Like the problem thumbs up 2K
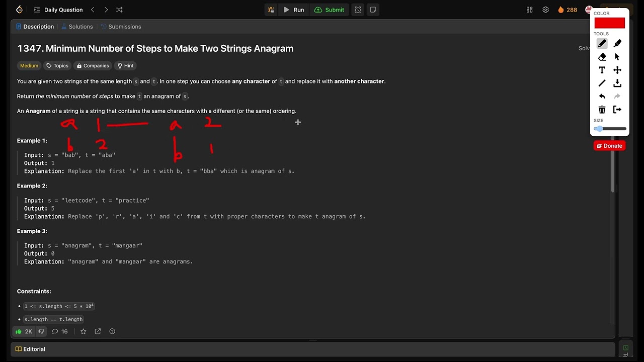The height and width of the screenshot is (362, 644). pos(24,331)
